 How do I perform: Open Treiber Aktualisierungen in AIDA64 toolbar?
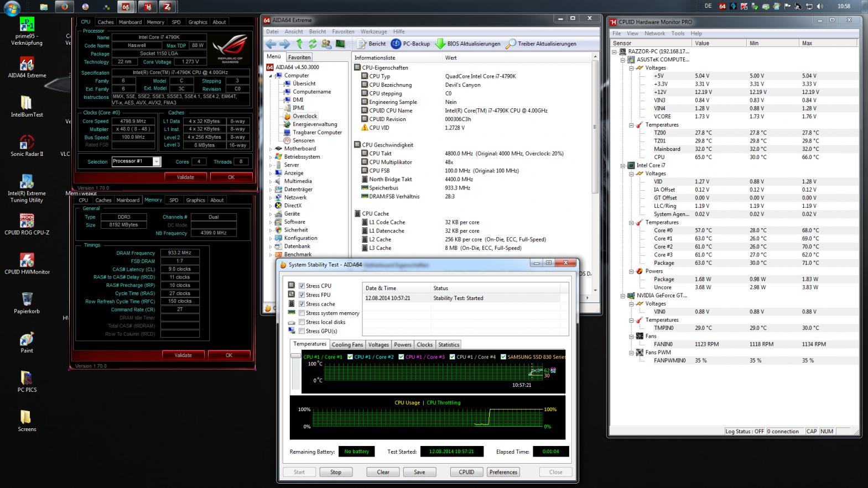click(x=541, y=44)
